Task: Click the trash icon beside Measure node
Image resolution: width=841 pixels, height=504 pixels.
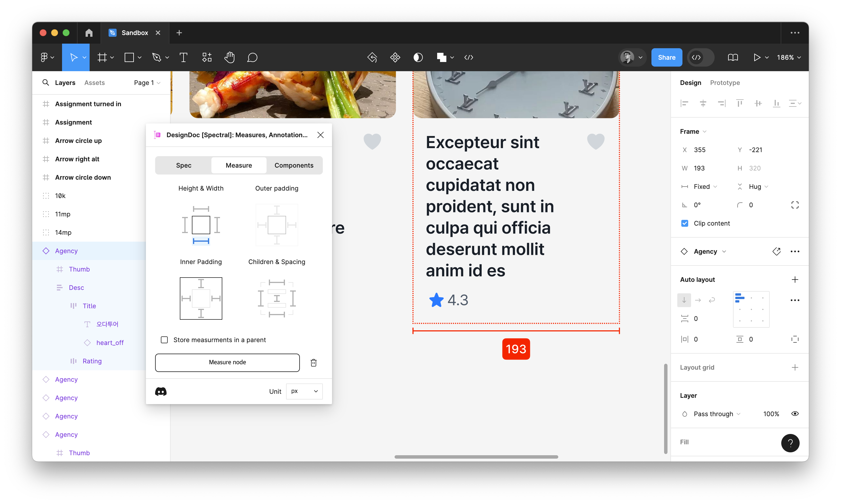Action: click(314, 363)
